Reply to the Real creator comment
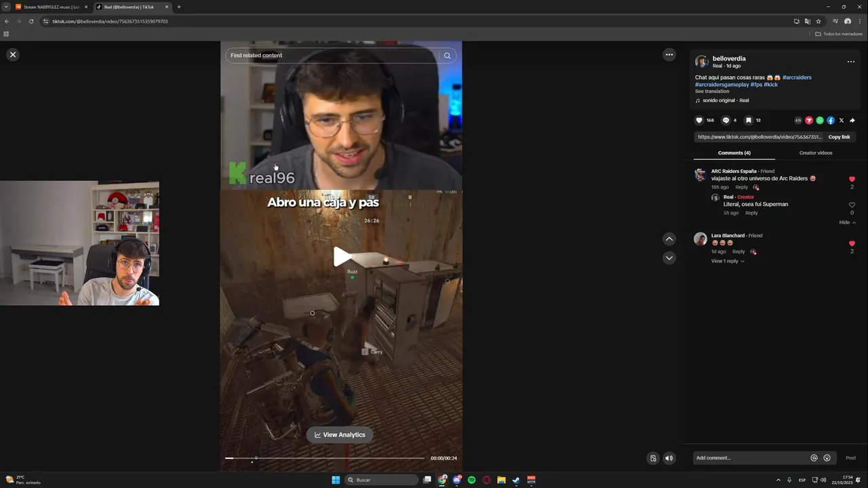The height and width of the screenshot is (488, 868). point(751,213)
